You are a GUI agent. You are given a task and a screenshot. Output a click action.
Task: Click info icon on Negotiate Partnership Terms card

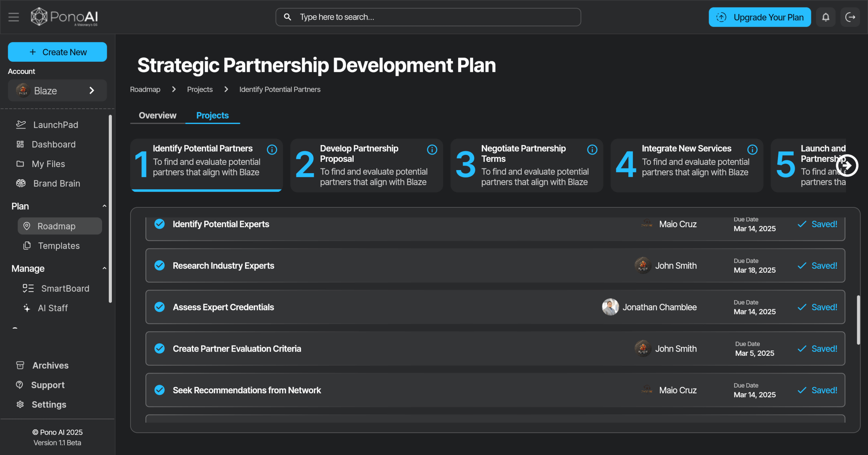coord(592,149)
